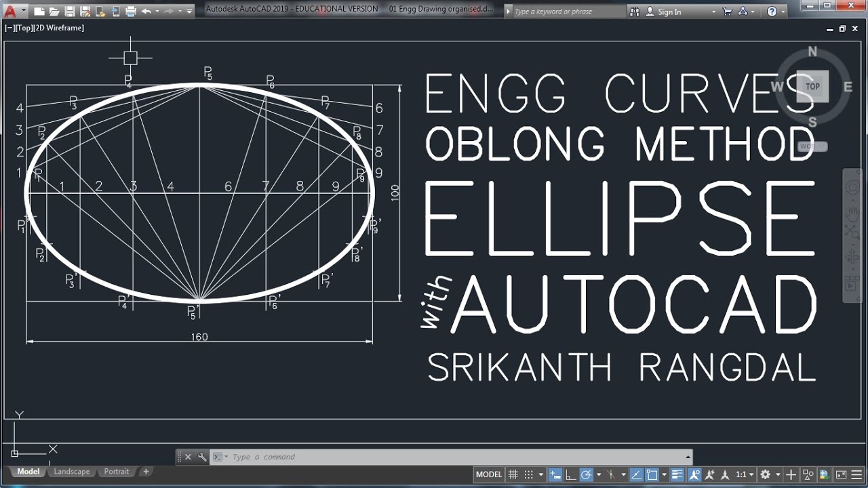Click the Open file folder icon
This screenshot has width=868, height=488.
click(x=54, y=12)
